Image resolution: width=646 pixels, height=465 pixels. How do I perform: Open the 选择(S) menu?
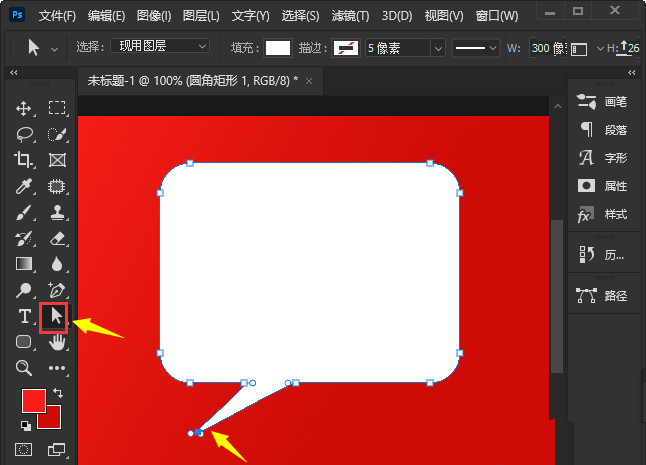[300, 16]
